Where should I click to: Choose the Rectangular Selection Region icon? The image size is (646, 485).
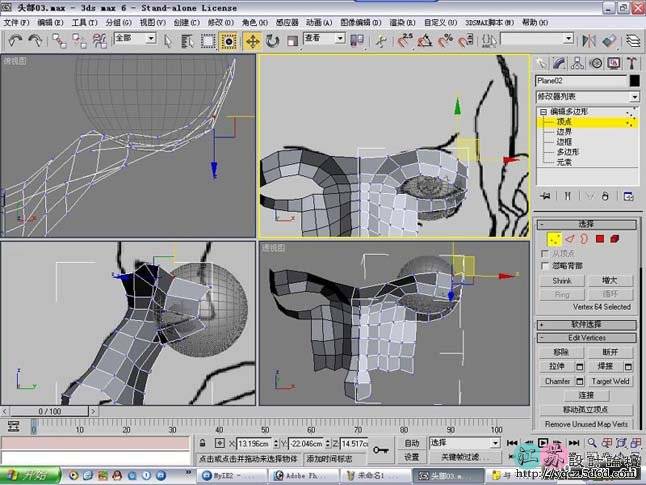tap(208, 41)
